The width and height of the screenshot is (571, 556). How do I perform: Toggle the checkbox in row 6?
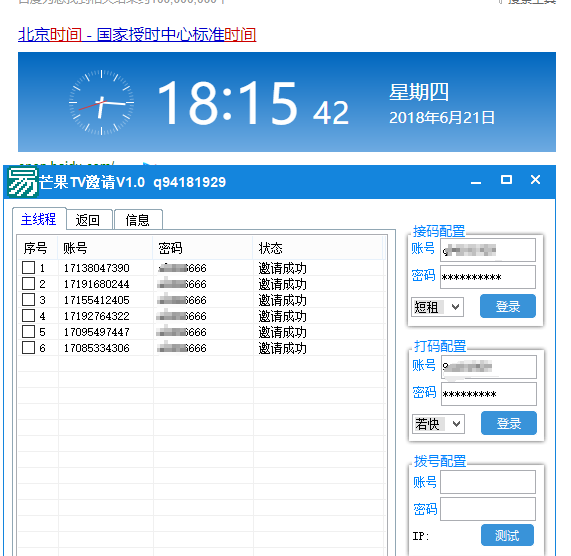coord(28,348)
